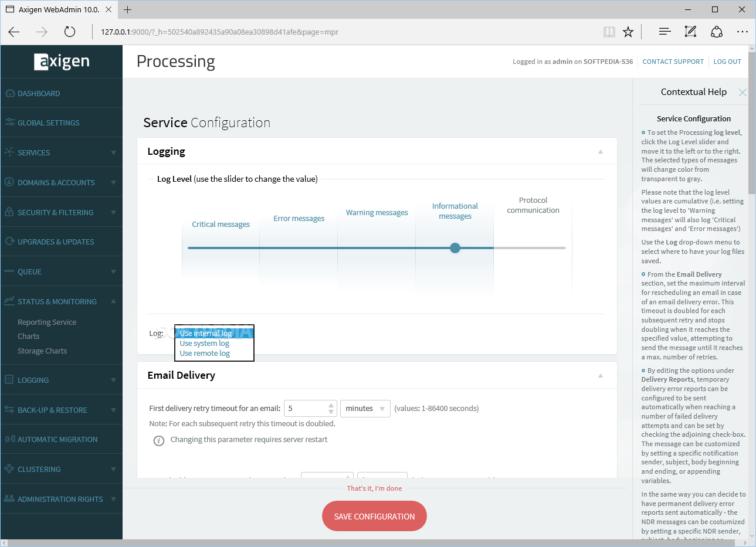Viewport: 756px width, 547px height.
Task: Click the log level slider handle
Action: (455, 248)
